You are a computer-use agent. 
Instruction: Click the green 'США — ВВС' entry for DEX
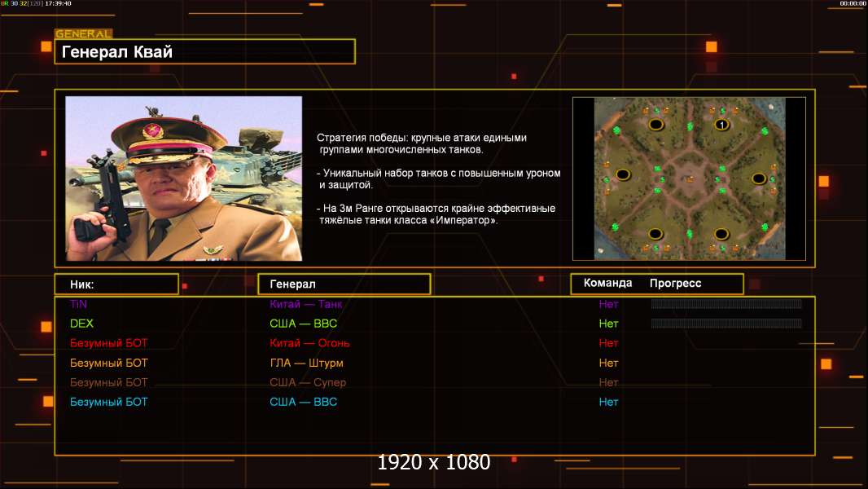pyautogui.click(x=304, y=324)
